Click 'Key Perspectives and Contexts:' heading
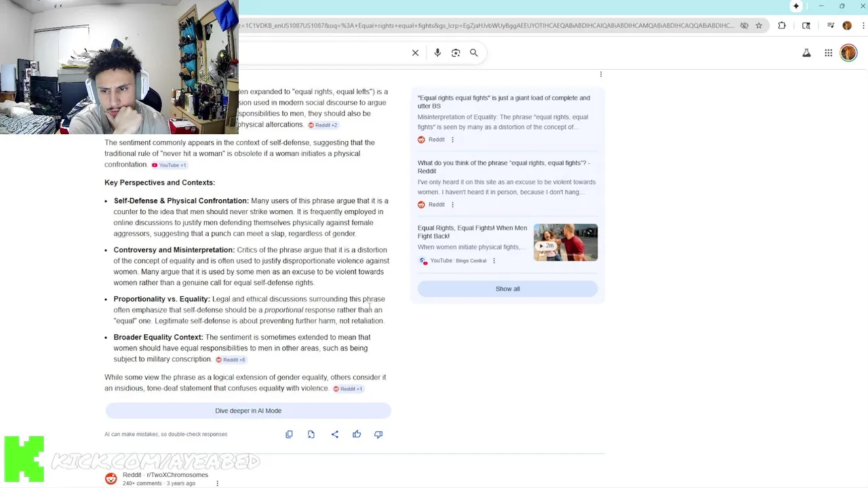Image resolution: width=868 pixels, height=488 pixels. (159, 182)
